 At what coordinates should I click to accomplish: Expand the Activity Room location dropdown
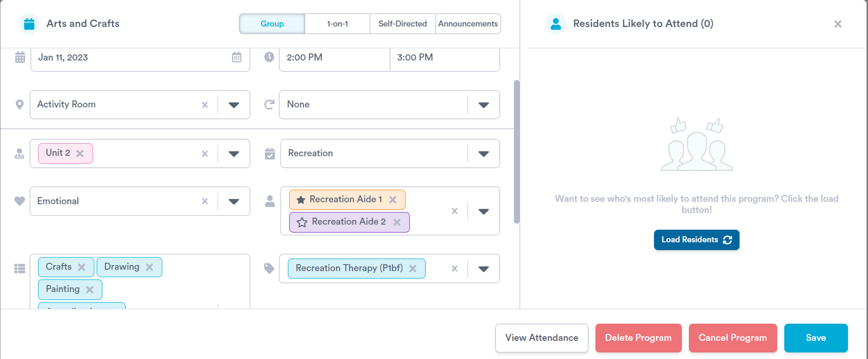click(x=234, y=105)
